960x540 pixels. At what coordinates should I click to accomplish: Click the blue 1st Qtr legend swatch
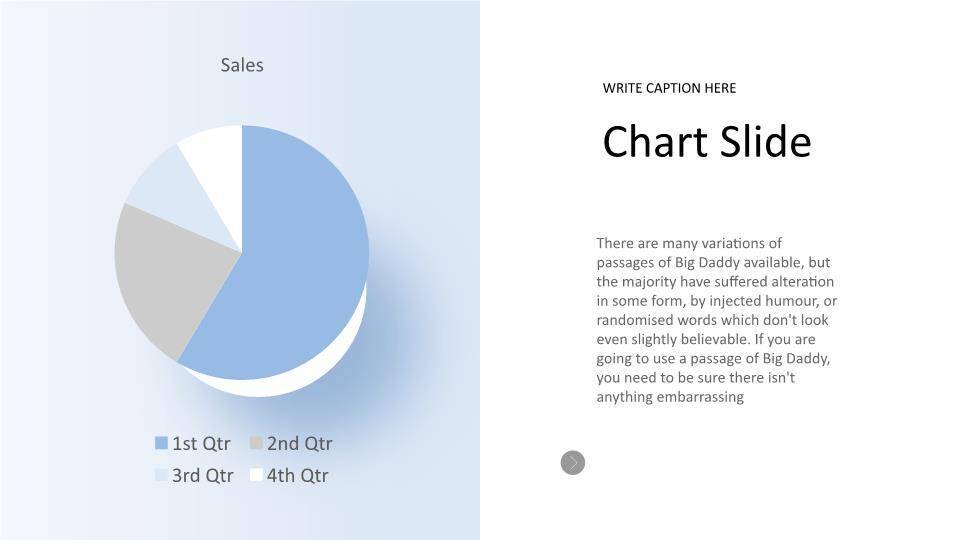161,443
